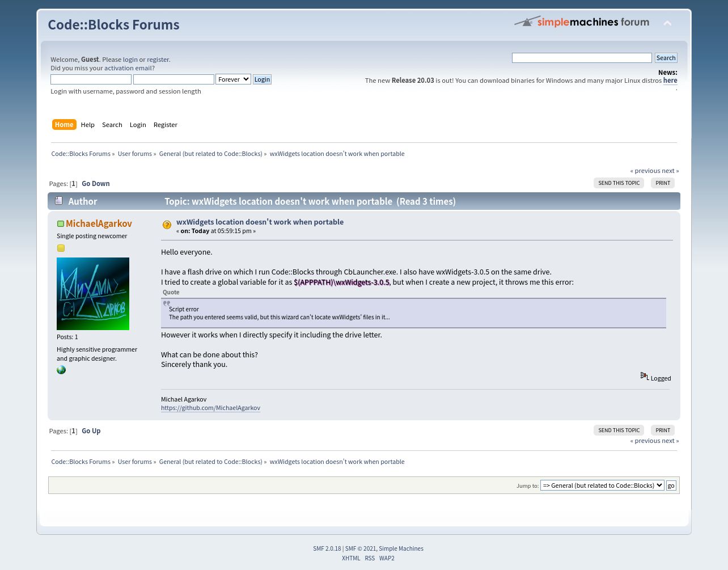Click the top PRINT button
Viewport: 728px width, 570px height.
(x=663, y=183)
